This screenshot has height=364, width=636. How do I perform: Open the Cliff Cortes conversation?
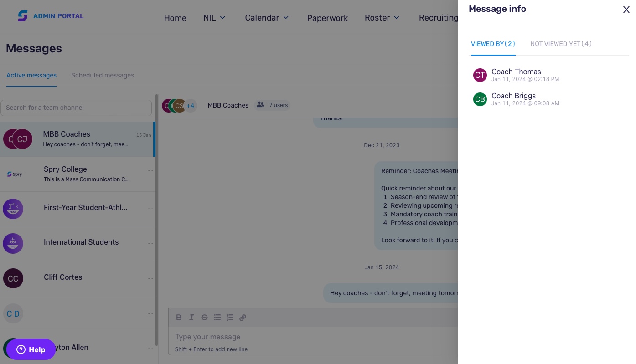pos(78,278)
